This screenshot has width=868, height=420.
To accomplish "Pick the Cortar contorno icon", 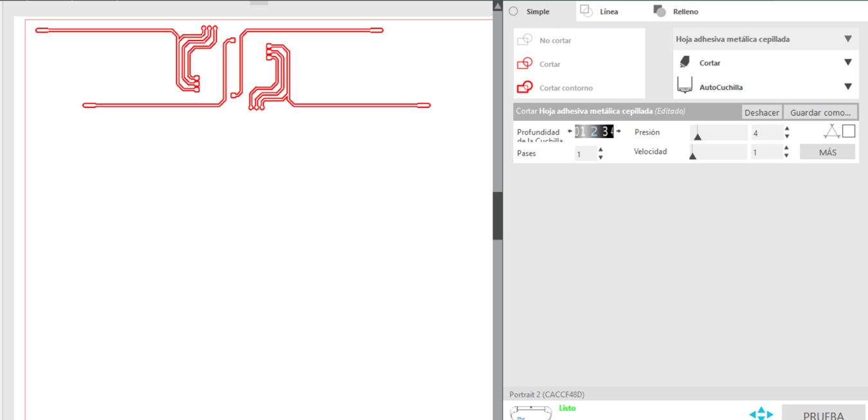I will [525, 87].
